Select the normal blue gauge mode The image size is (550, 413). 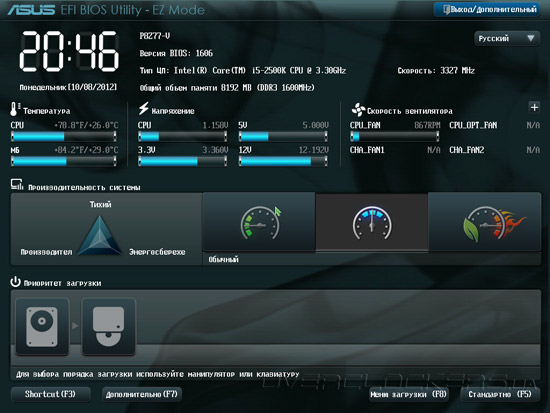point(372,223)
